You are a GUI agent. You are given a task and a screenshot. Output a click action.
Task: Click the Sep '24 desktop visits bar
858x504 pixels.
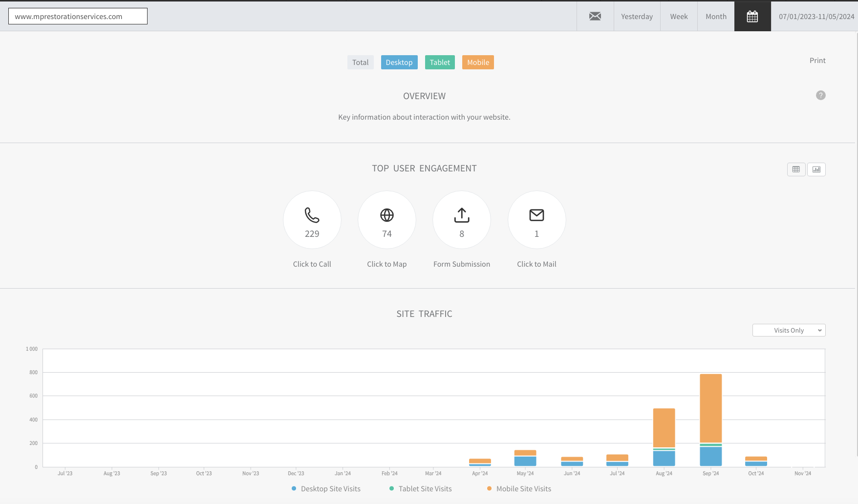tap(711, 456)
